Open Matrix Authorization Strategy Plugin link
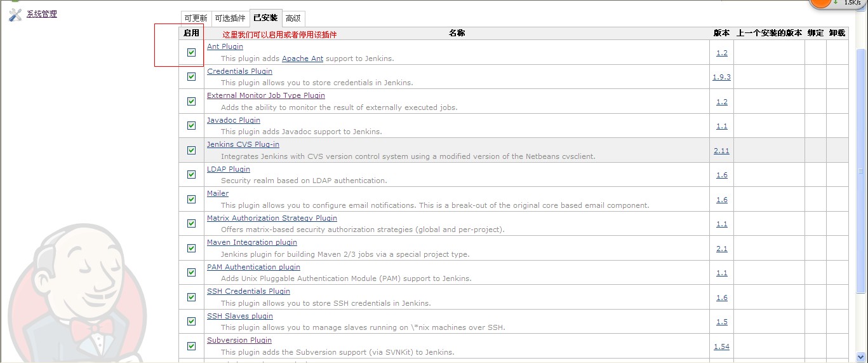The image size is (868, 363). click(x=272, y=218)
